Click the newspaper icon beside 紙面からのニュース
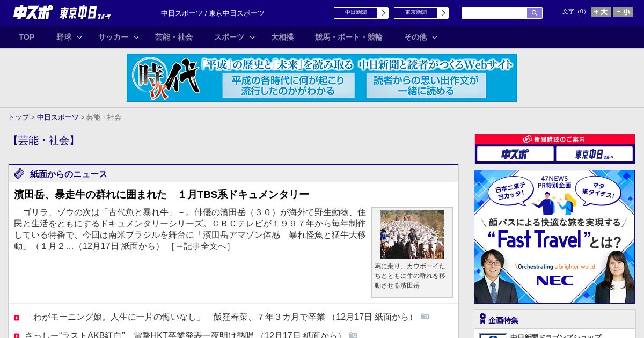Viewport: 644px width, 338px height. tap(19, 174)
